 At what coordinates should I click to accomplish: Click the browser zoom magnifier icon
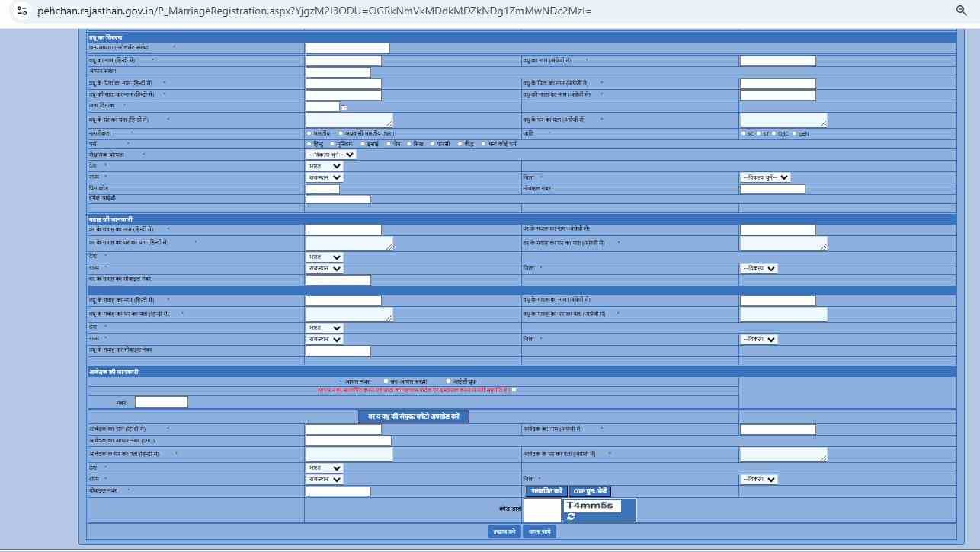(x=961, y=11)
